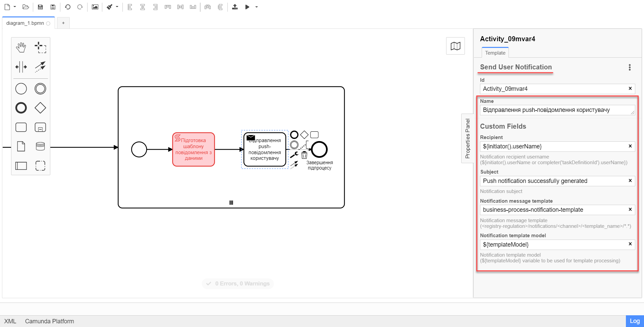
Task: Clear the Notification message template field
Action: click(630, 209)
